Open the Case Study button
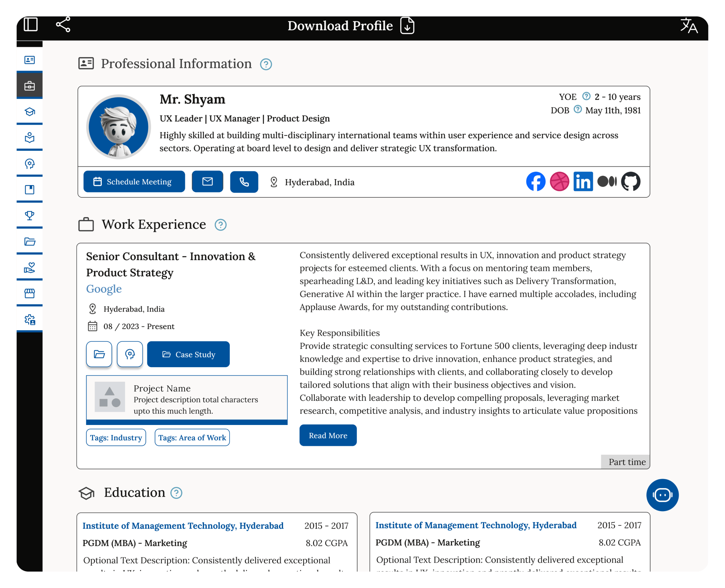Screen dimensions: 725x588 pos(188,354)
